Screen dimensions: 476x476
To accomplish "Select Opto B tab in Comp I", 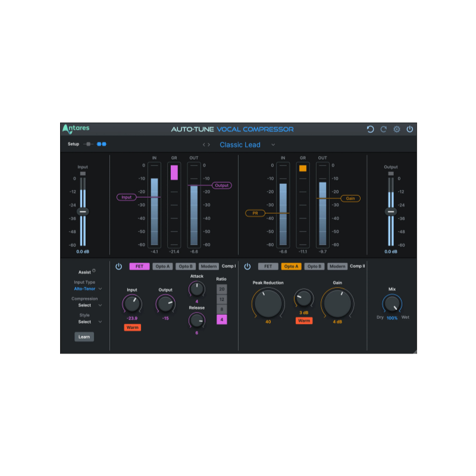I will (186, 267).
